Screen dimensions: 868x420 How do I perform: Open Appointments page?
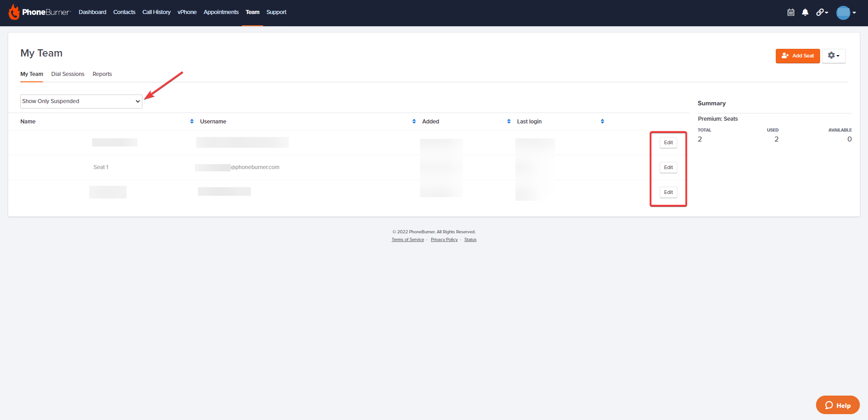(x=221, y=12)
